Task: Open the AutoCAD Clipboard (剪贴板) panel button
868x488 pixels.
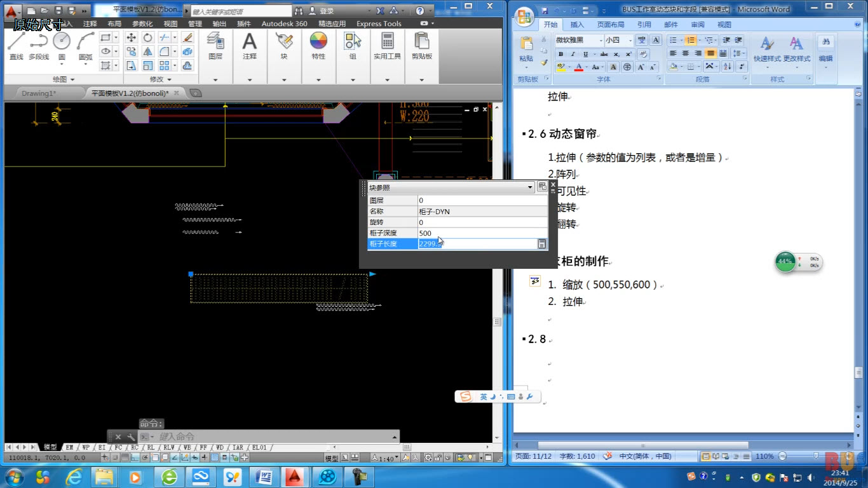Action: coord(421,46)
